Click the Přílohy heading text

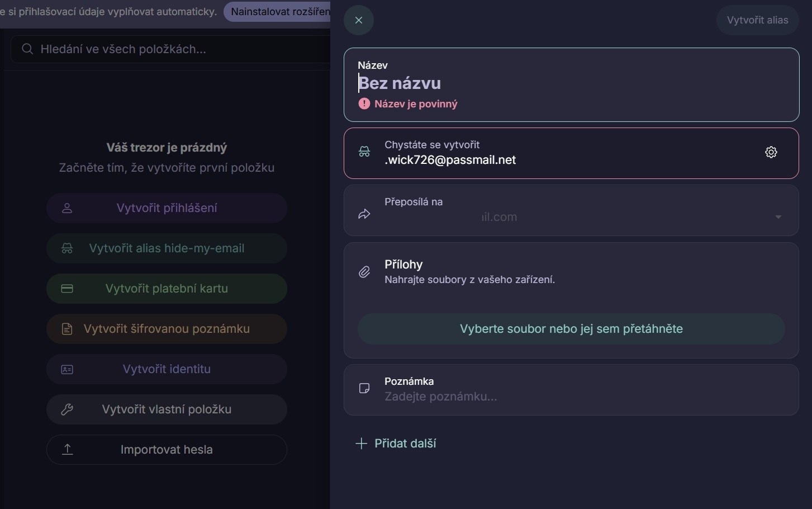click(403, 265)
